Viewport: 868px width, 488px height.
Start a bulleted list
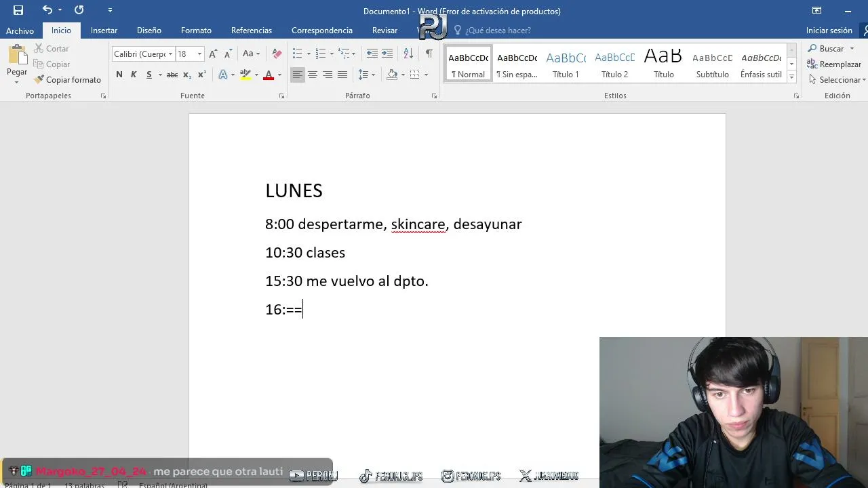click(297, 54)
